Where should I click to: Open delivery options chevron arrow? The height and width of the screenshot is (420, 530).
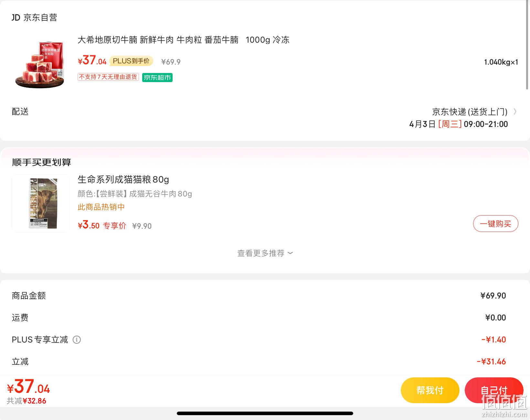pos(515,112)
